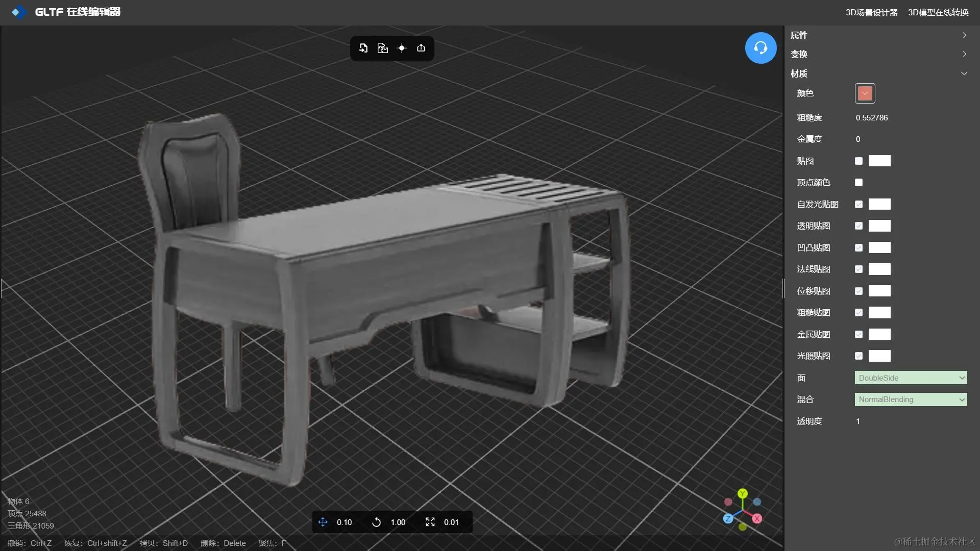This screenshot has height=551, width=980.
Task: Uncheck the 法线贴图 checkbox
Action: coord(859,269)
